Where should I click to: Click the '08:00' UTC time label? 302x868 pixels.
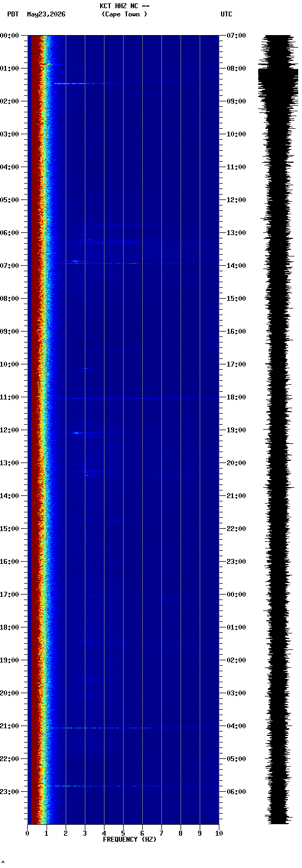click(x=236, y=68)
